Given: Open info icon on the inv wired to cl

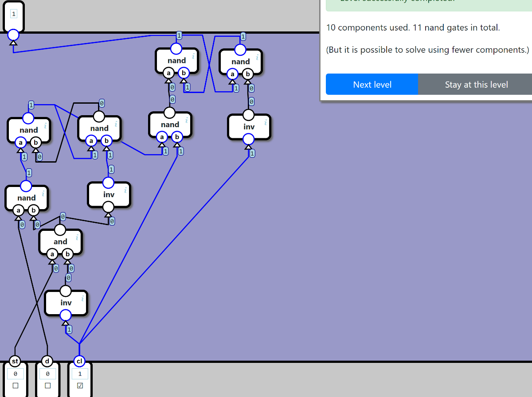Looking at the screenshot, I should pyautogui.click(x=82, y=299).
